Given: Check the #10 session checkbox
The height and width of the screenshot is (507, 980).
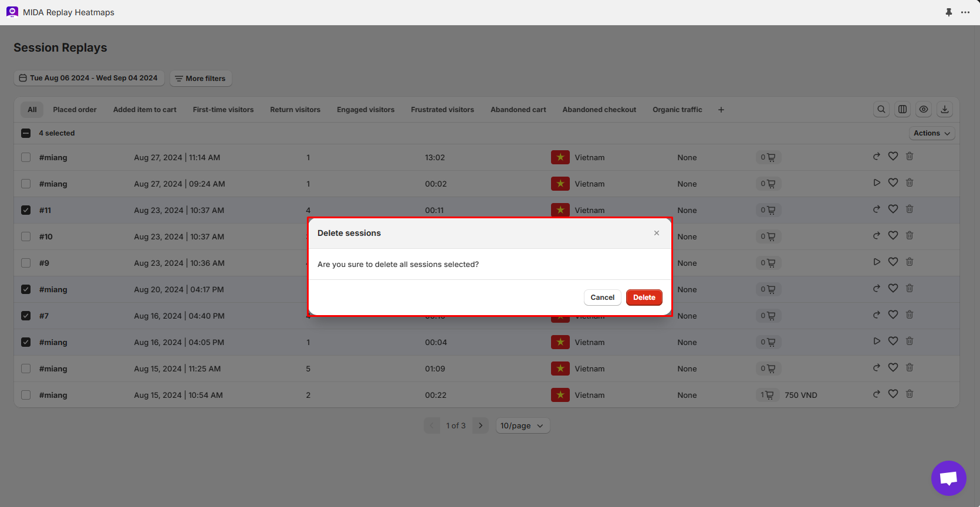Looking at the screenshot, I should pyautogui.click(x=26, y=236).
